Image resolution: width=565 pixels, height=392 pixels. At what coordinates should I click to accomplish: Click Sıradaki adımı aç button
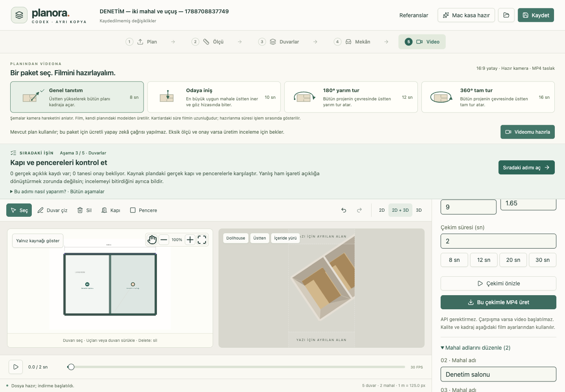point(527,167)
